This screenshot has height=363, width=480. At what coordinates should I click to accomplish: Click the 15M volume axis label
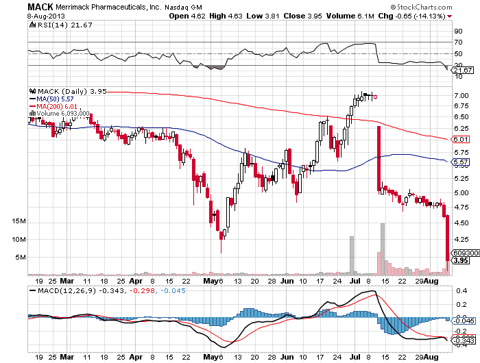[18, 221]
